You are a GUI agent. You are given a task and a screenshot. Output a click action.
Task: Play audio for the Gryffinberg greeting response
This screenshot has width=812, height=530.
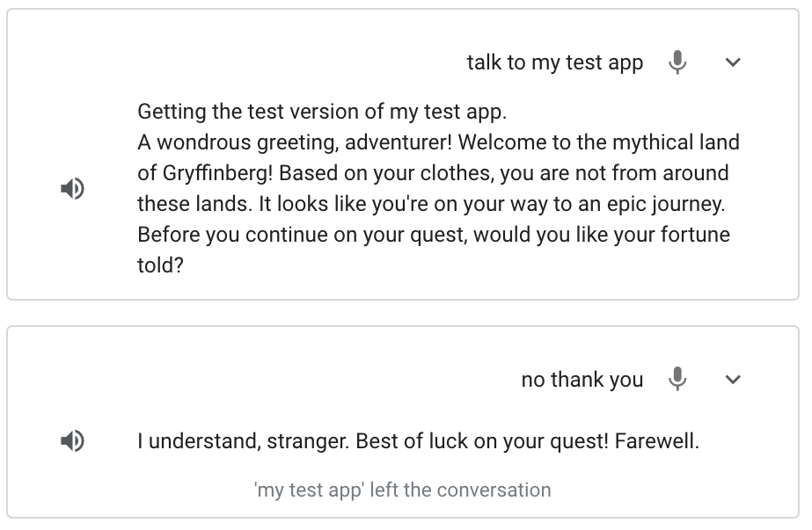tap(73, 188)
